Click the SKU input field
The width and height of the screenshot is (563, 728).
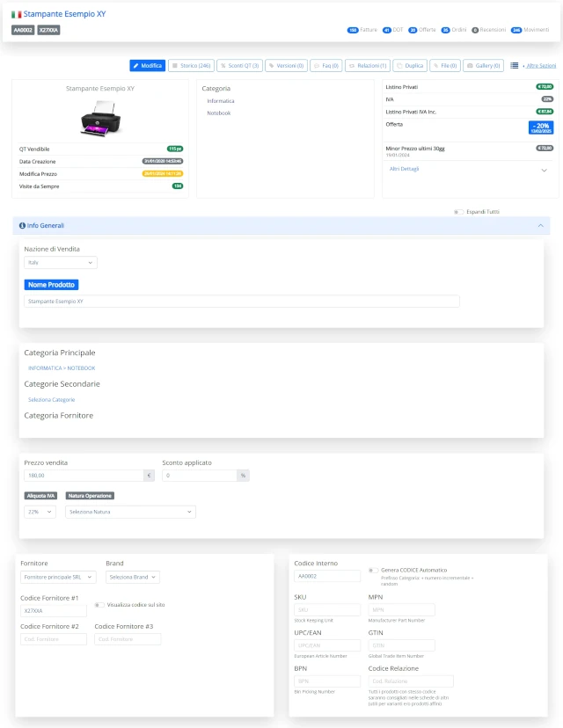pyautogui.click(x=327, y=609)
